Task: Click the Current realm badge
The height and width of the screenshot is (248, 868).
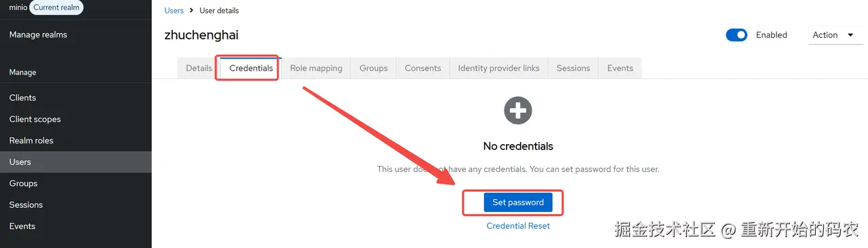Action: (x=56, y=7)
